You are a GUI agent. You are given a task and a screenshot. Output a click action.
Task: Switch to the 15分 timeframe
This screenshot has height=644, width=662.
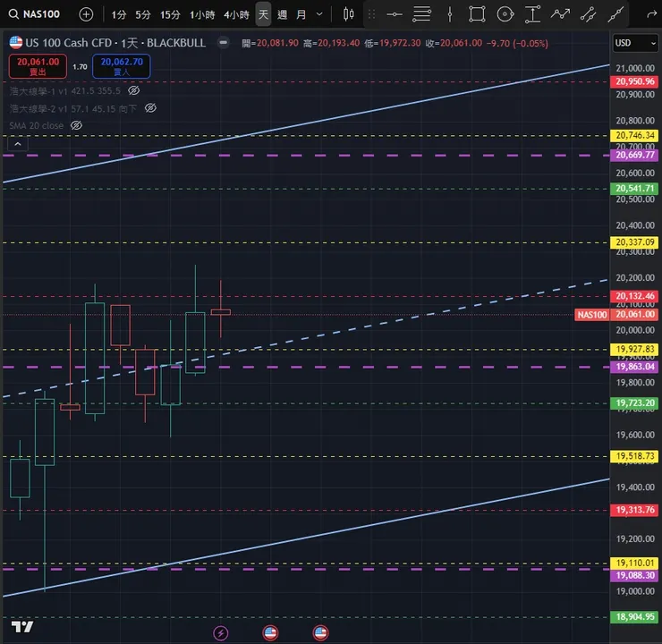[170, 15]
